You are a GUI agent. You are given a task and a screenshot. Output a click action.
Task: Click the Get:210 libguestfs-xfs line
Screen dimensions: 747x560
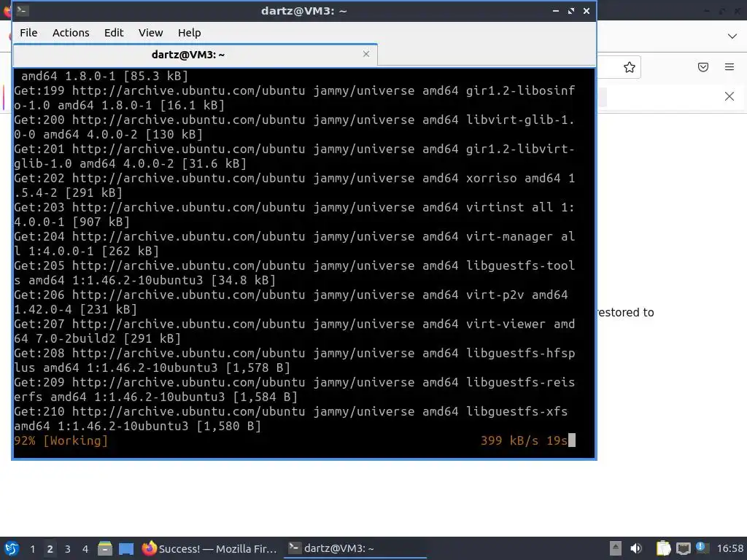(x=291, y=419)
